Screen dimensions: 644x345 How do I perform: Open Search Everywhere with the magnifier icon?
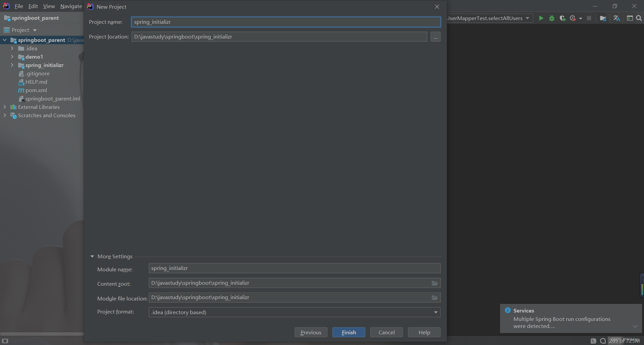(639, 18)
